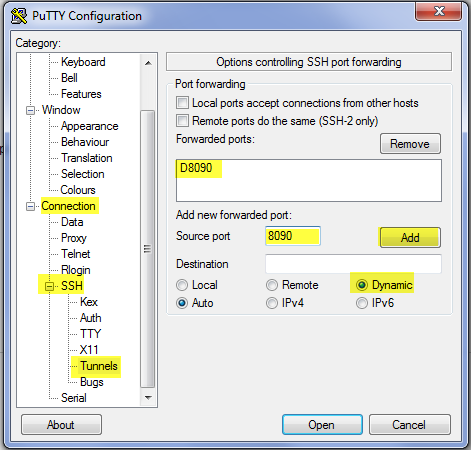Viewport: 471px width, 450px height.
Task: Open the Proxy category
Action: [74, 238]
